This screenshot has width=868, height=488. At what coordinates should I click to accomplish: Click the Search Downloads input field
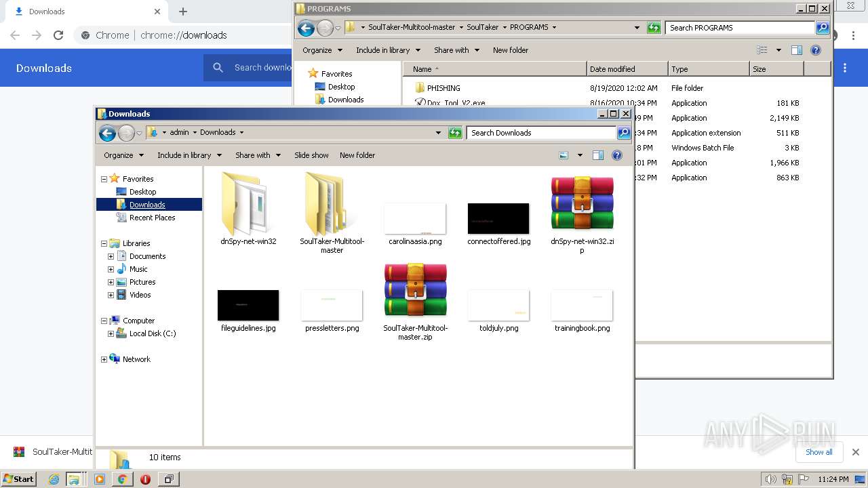(541, 133)
